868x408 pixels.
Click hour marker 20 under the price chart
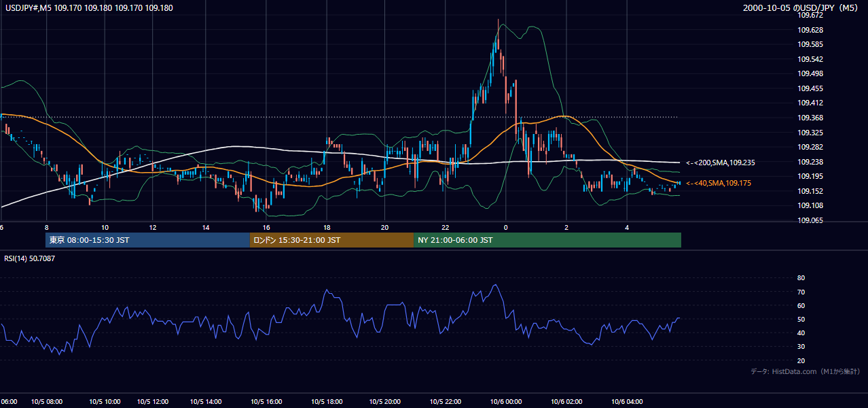coord(385,228)
